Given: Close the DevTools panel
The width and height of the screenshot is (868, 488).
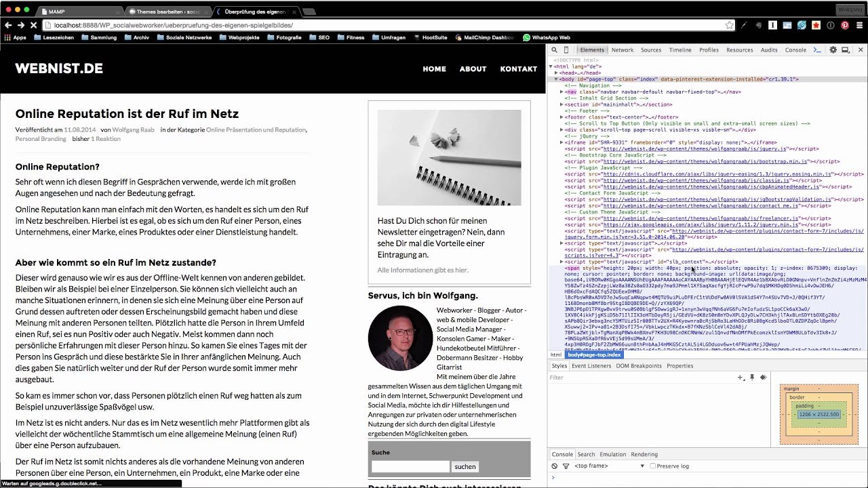Looking at the screenshot, I should click(x=861, y=50).
